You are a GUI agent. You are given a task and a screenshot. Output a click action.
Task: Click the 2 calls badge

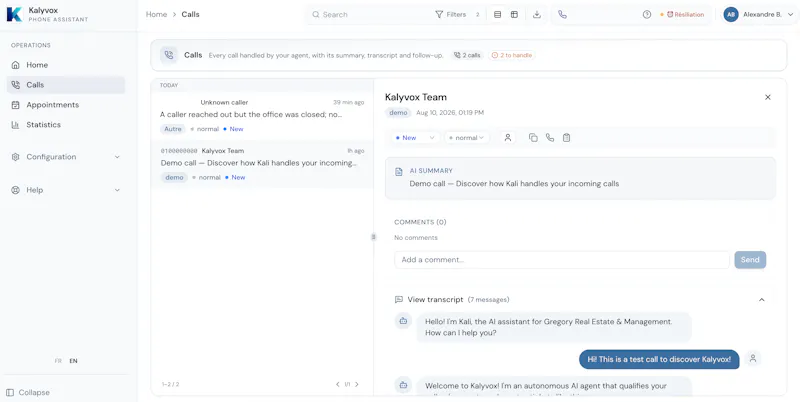click(x=467, y=55)
